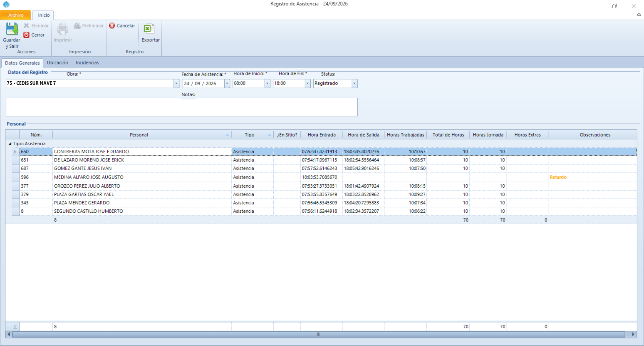Click the application logo icon in title bar

(6, 4)
